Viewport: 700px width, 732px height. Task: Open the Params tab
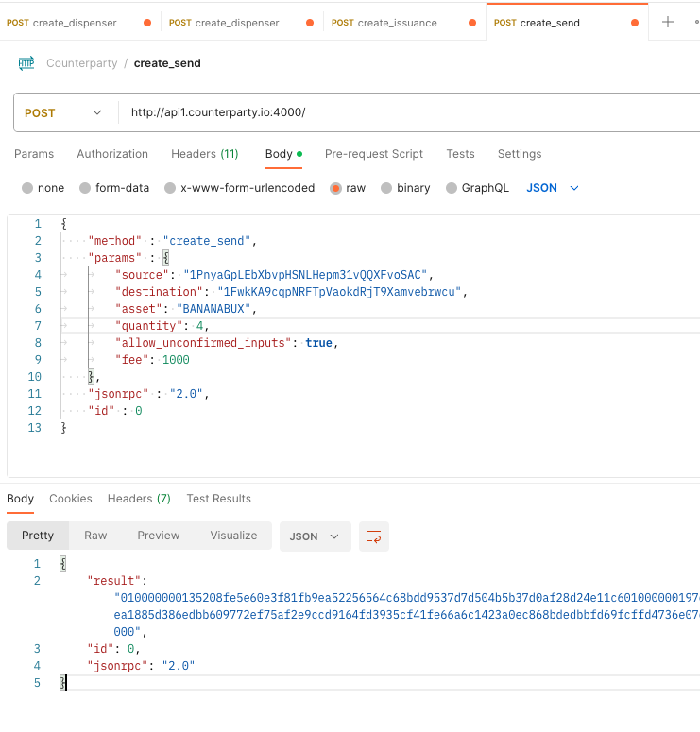(x=34, y=154)
